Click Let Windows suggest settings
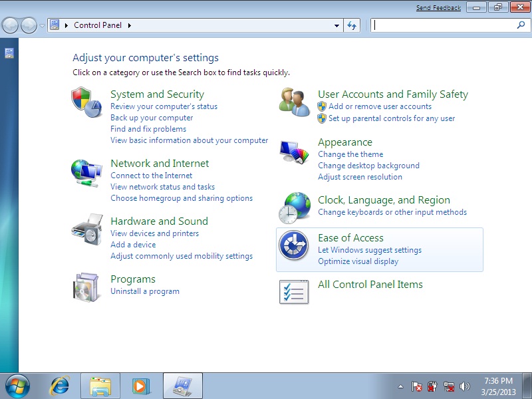Image resolution: width=532 pixels, height=399 pixels. 370,250
